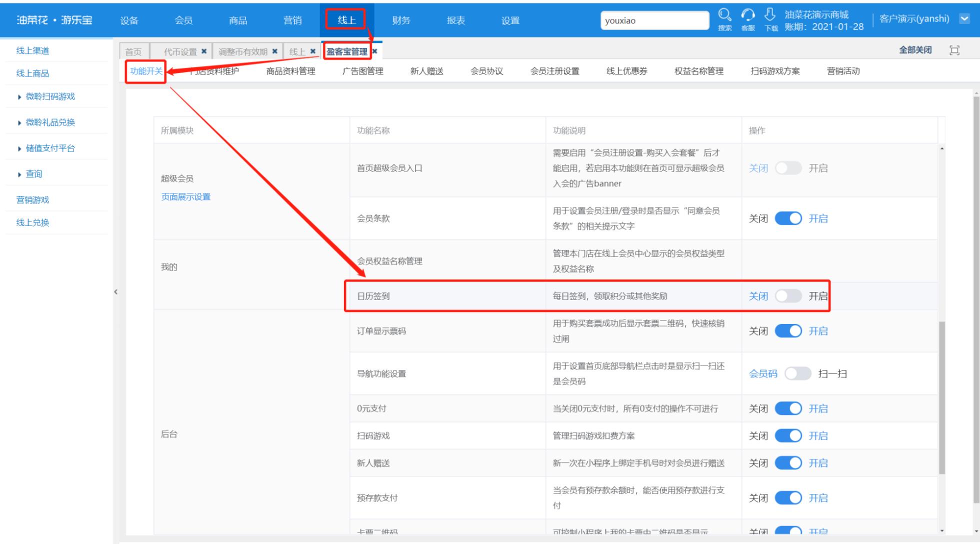Image resolution: width=980 pixels, height=544 pixels.
Task: Open customer service headset icon
Action: click(748, 15)
